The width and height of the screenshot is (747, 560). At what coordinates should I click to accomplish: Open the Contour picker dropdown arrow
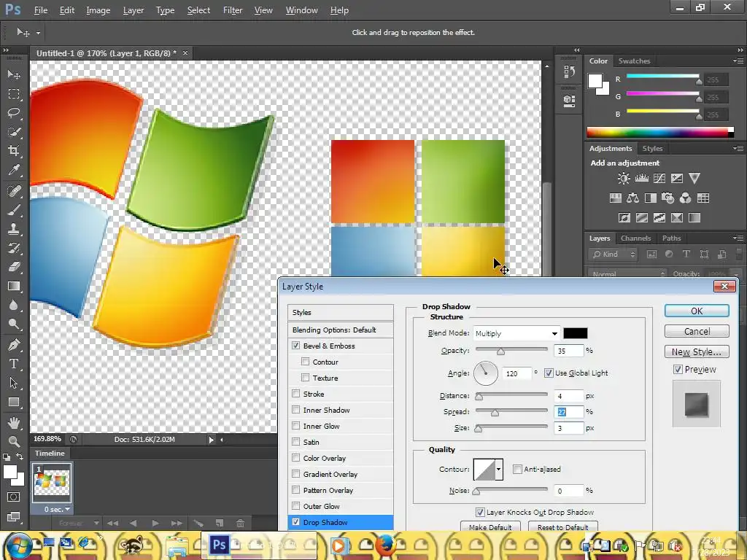click(499, 470)
